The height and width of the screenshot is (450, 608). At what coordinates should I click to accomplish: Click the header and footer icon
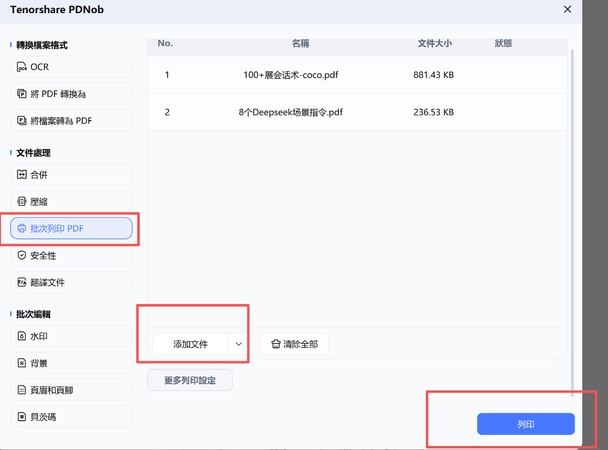coord(22,390)
